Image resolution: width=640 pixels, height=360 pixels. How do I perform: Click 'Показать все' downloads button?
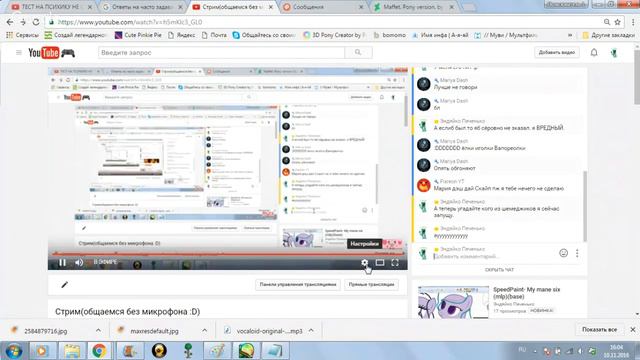coord(599,329)
